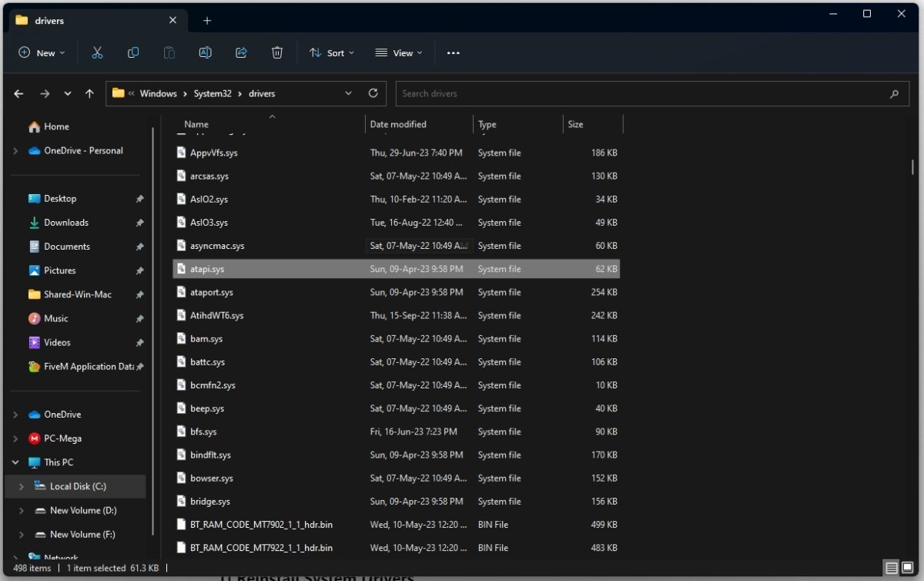Click the Share icon in toolbar
Image resolution: width=924 pixels, height=581 pixels.
coord(241,52)
